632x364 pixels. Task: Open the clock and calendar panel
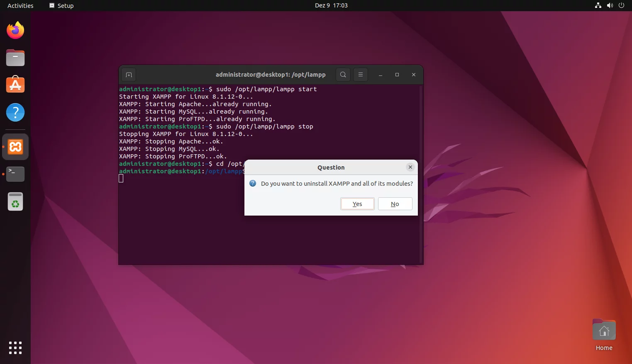[331, 5]
